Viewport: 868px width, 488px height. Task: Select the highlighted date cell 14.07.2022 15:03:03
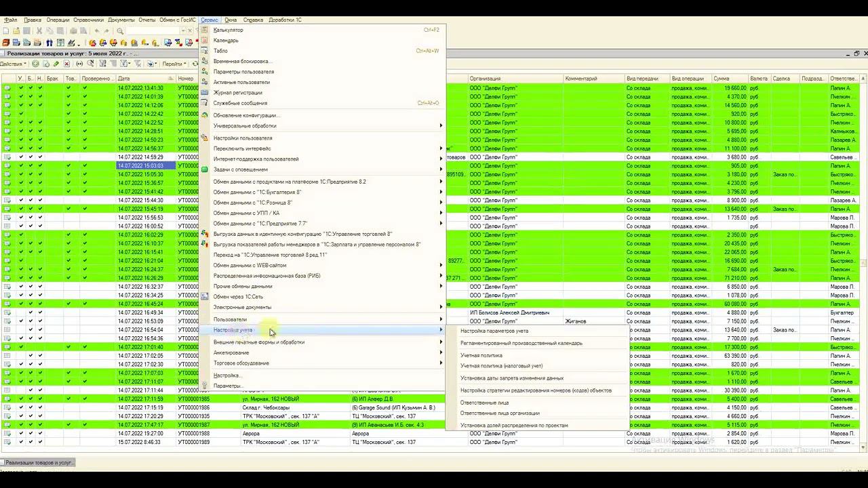(146, 165)
